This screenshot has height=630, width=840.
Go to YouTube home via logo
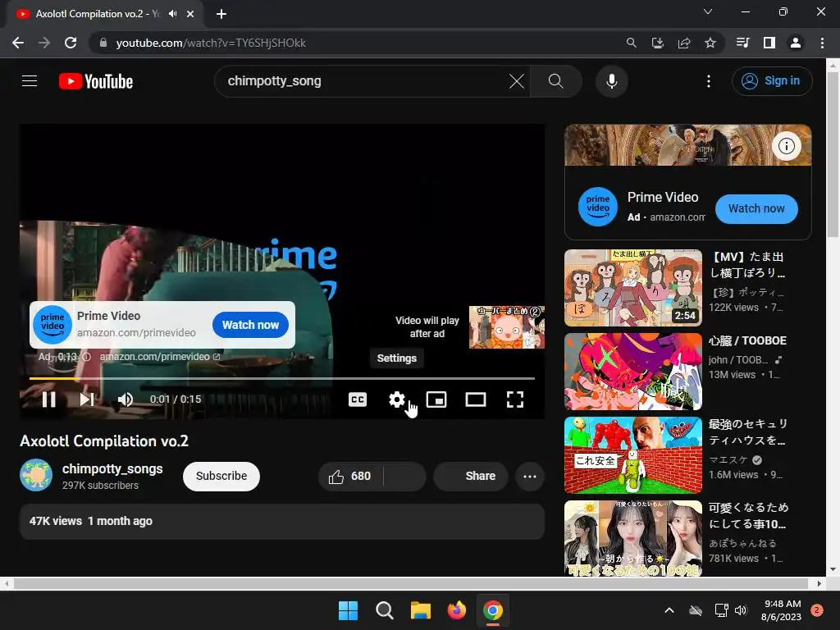click(96, 81)
